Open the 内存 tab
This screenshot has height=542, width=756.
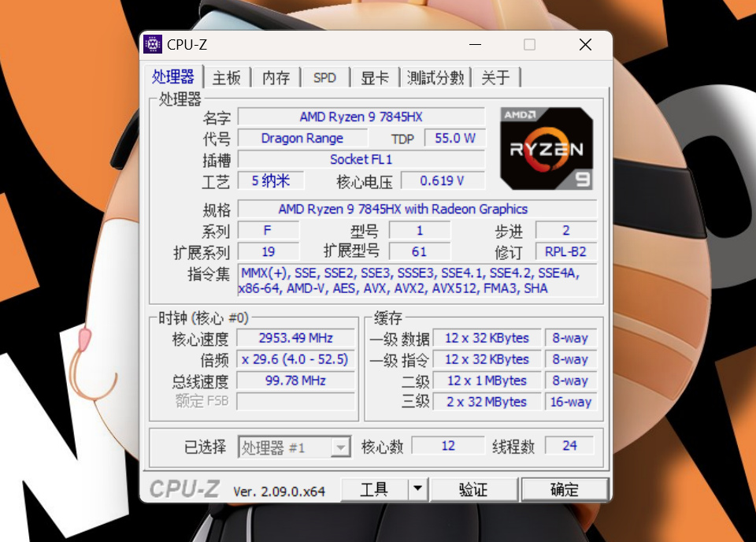tap(276, 78)
